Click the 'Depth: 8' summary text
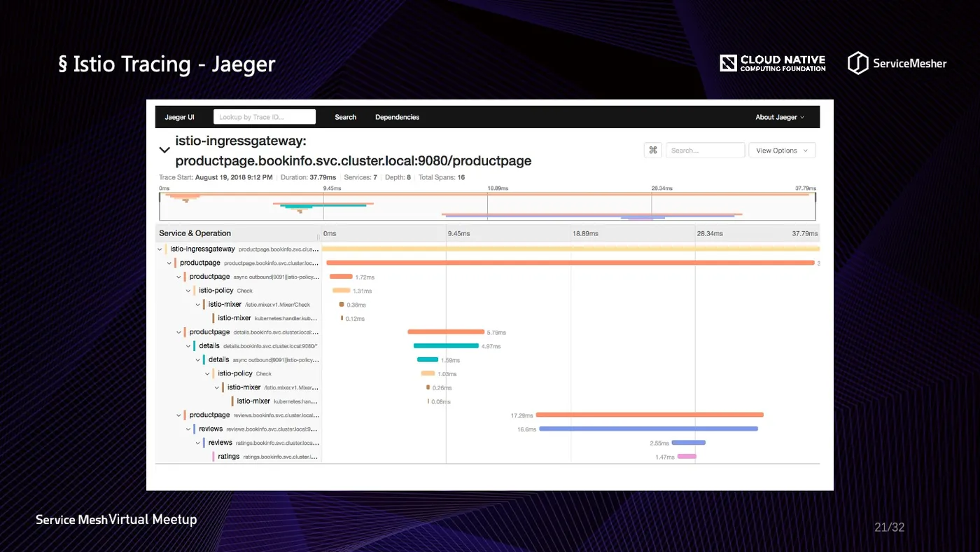 click(x=398, y=177)
